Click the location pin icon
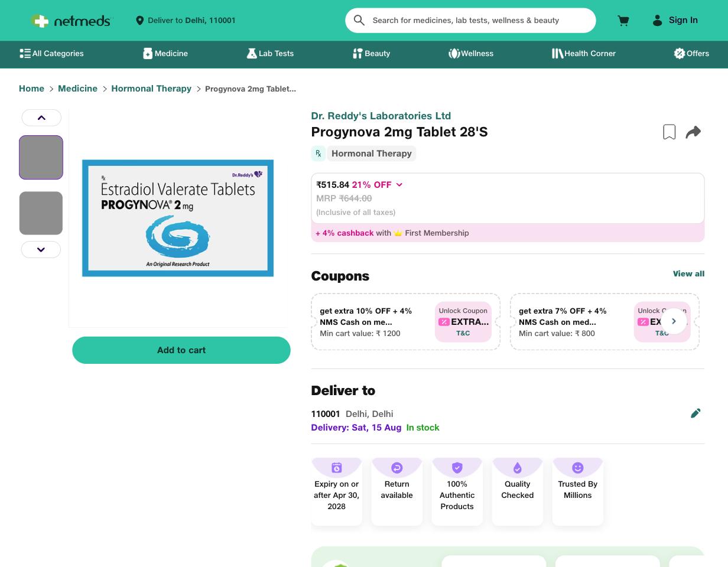Viewport: 728px width, 567px height. pos(139,21)
